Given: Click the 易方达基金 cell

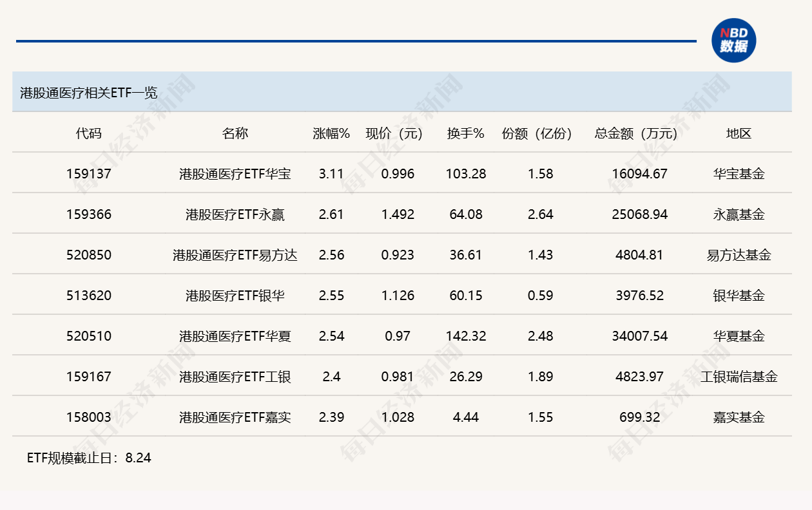Looking at the screenshot, I should (739, 255).
